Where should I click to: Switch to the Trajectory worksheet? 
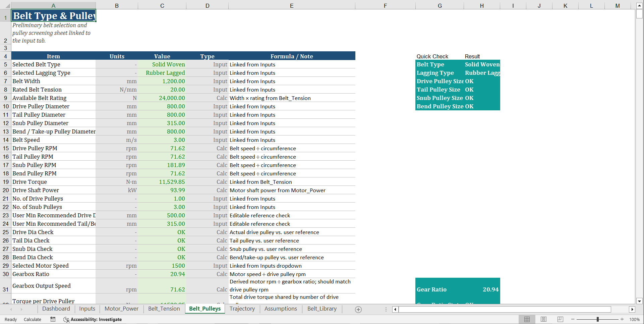click(x=242, y=309)
